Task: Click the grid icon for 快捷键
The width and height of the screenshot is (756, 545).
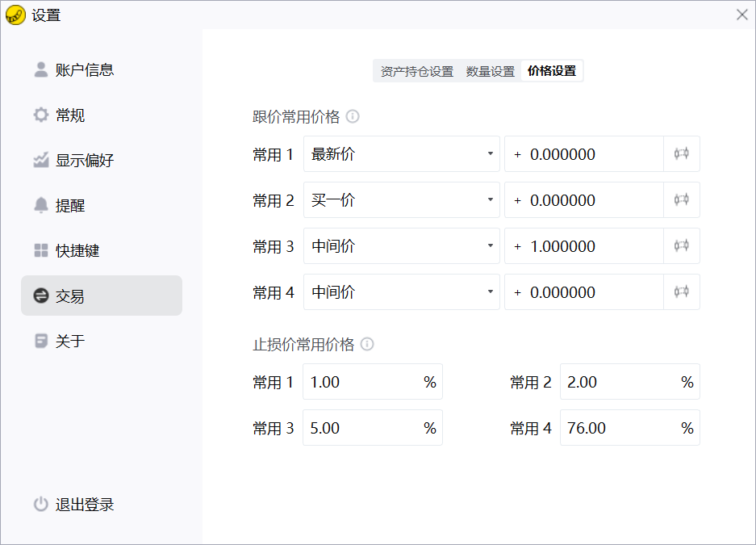Action: click(41, 251)
